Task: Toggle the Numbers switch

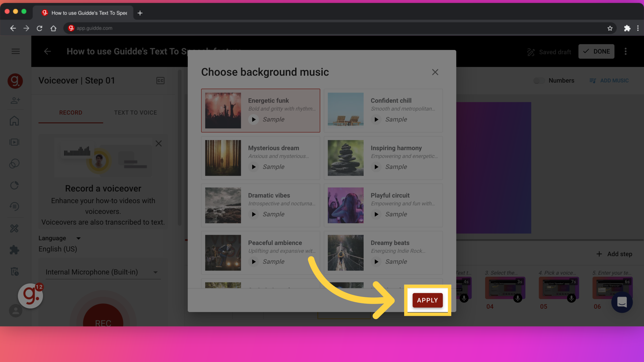Action: click(539, 80)
